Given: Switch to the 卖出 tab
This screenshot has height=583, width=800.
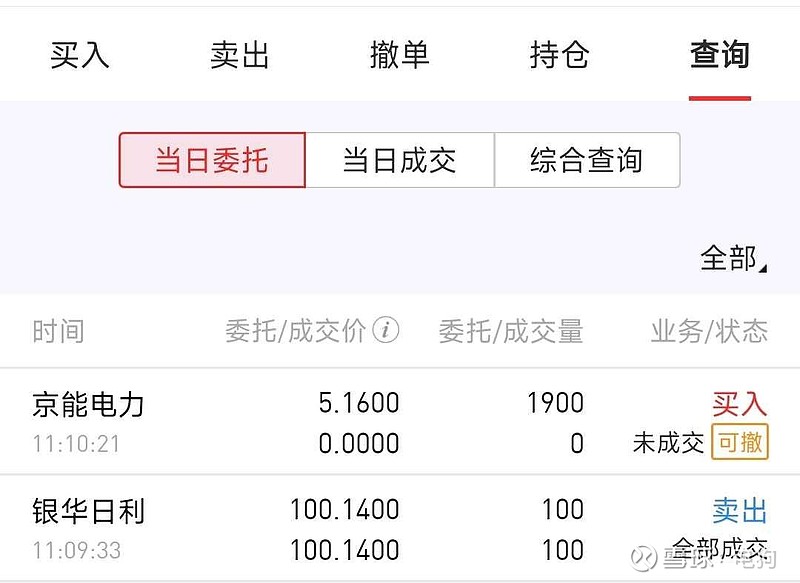Looking at the screenshot, I should pyautogui.click(x=240, y=55).
